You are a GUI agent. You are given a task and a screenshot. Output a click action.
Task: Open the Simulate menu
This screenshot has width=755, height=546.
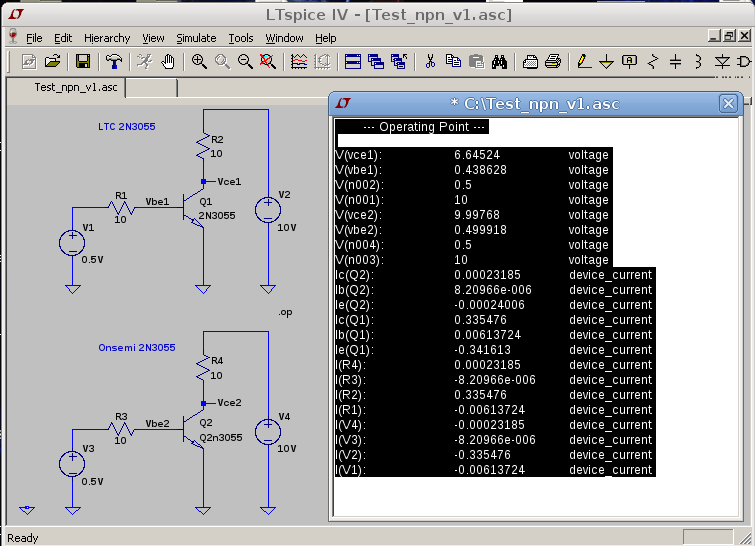196,38
